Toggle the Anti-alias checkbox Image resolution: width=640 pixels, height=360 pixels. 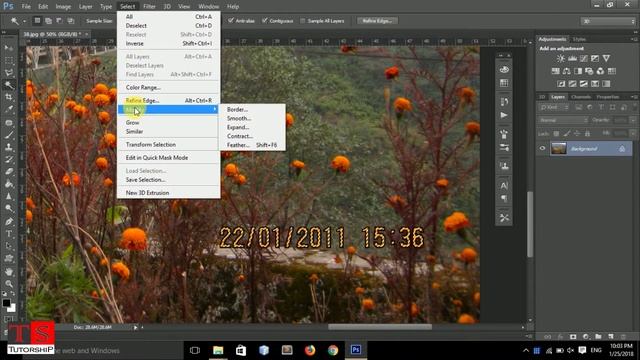(231, 20)
